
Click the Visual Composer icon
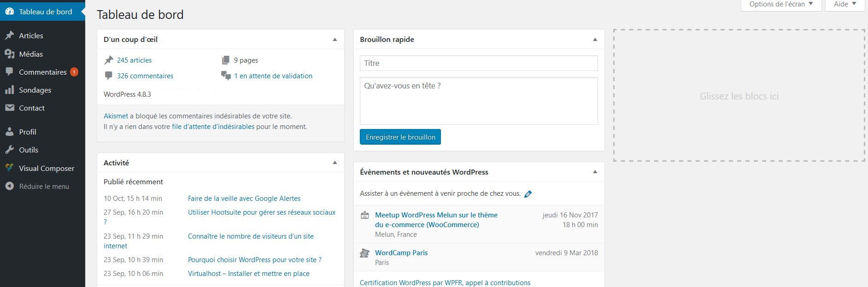click(9, 168)
